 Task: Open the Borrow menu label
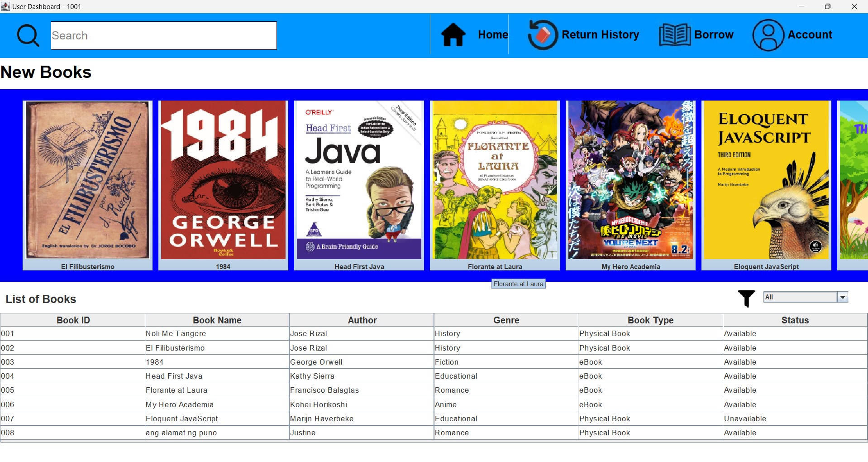click(714, 35)
